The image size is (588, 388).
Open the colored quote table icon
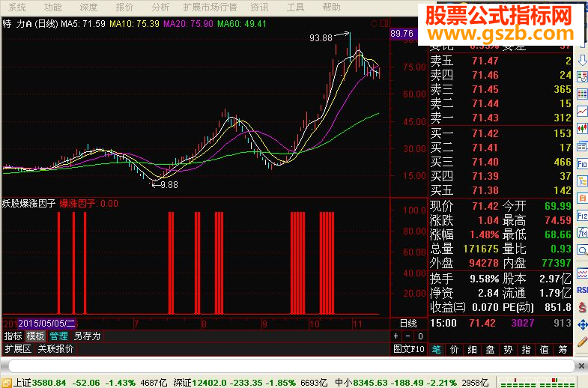582,94
